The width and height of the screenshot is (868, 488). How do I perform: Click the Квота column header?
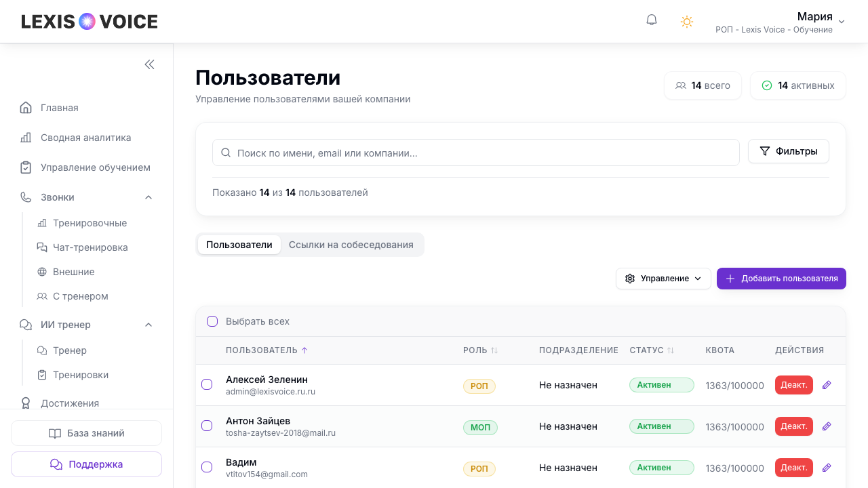pos(720,350)
